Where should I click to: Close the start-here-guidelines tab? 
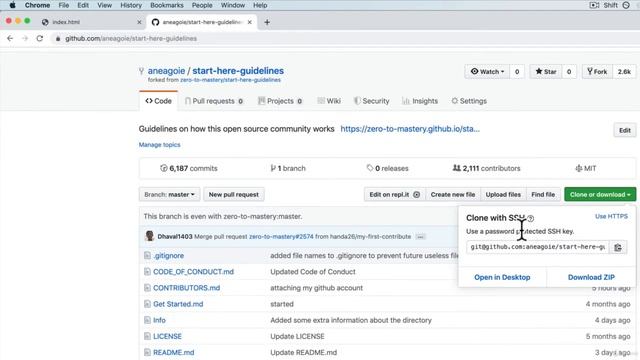(250, 22)
